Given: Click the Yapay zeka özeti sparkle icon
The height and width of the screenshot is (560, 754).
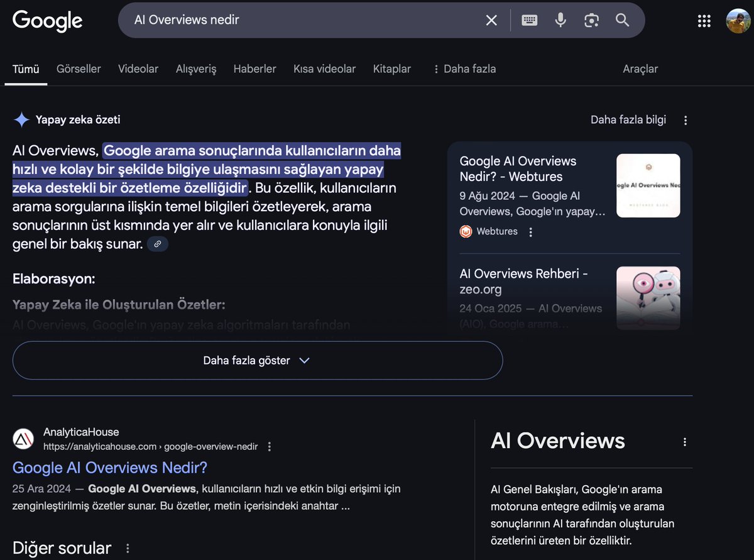Looking at the screenshot, I should (x=22, y=120).
